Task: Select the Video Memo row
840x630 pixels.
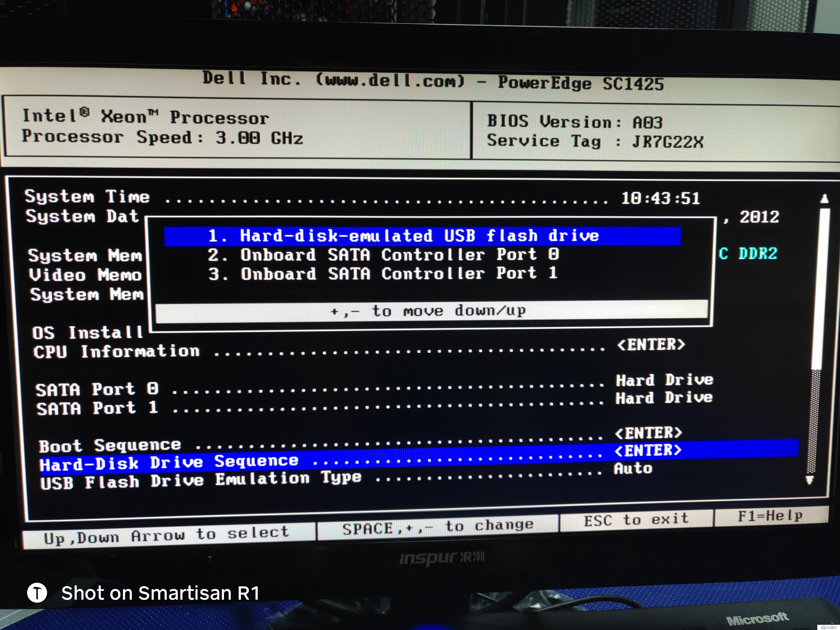Action: 85,275
